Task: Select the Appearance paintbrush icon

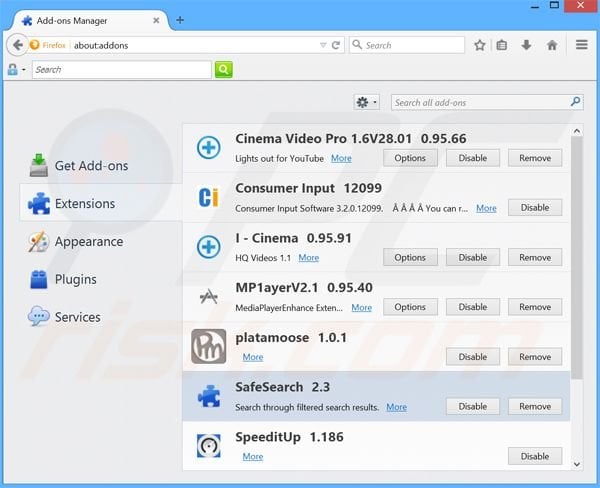Action: tap(38, 241)
